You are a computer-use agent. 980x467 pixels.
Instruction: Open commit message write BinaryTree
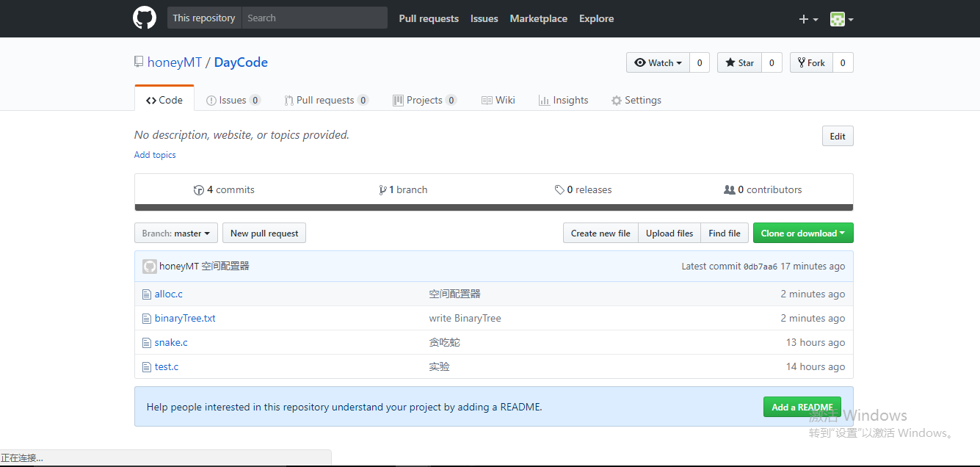(x=465, y=319)
